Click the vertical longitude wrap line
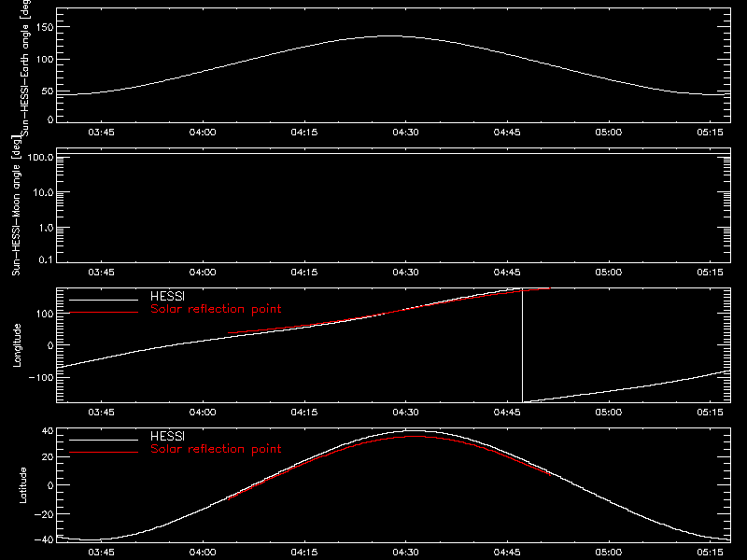This screenshot has width=747, height=560. point(522,346)
